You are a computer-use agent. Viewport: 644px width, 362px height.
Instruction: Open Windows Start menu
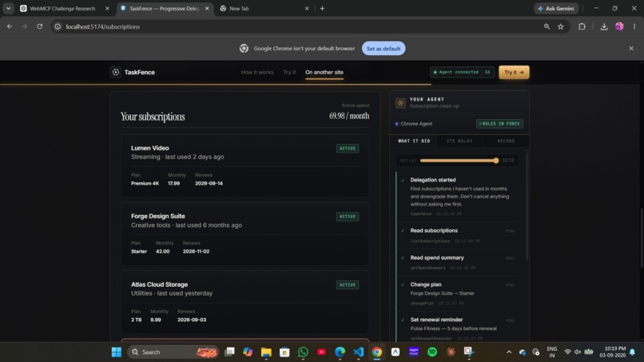click(117, 352)
